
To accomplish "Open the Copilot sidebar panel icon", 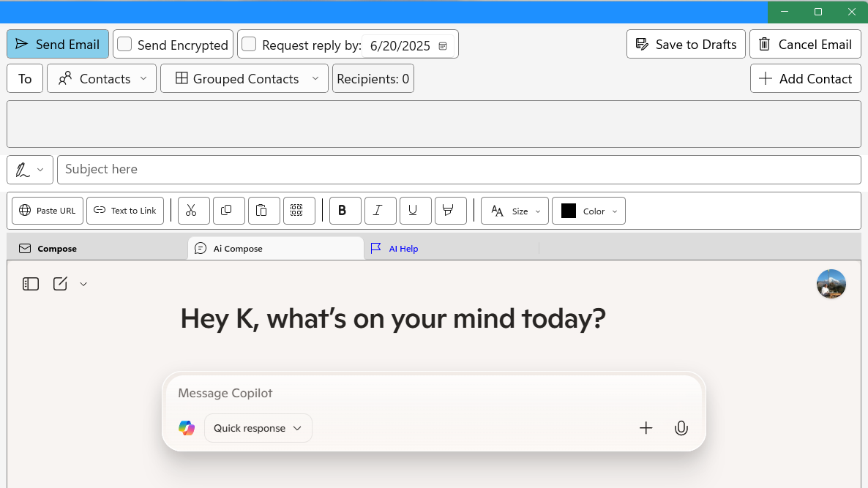I will point(31,284).
